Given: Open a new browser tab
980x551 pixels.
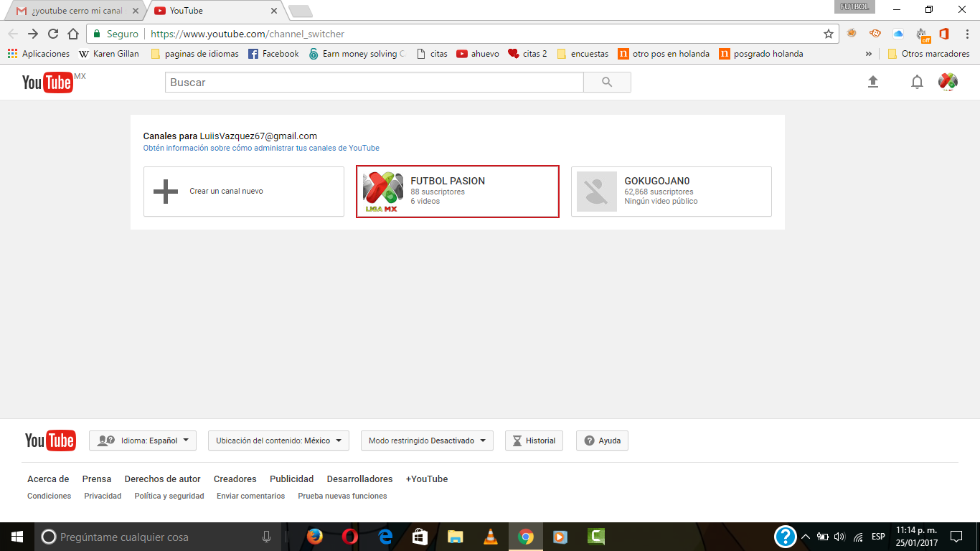Looking at the screenshot, I should coord(300,11).
